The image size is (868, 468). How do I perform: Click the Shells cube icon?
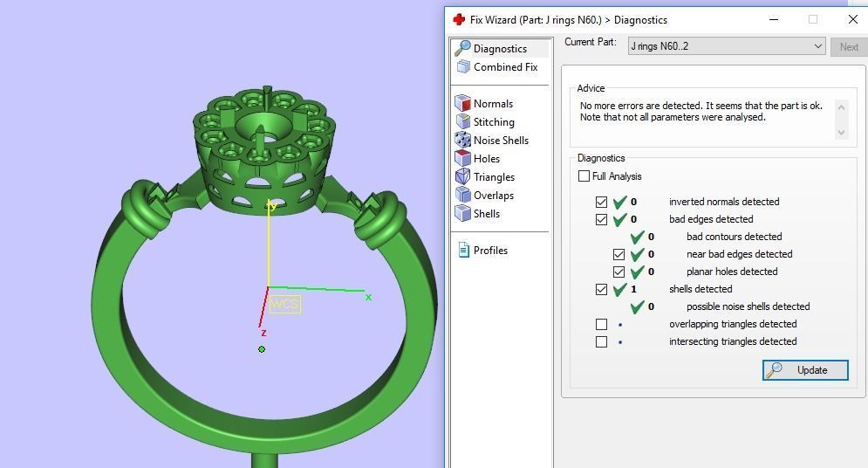tap(462, 213)
